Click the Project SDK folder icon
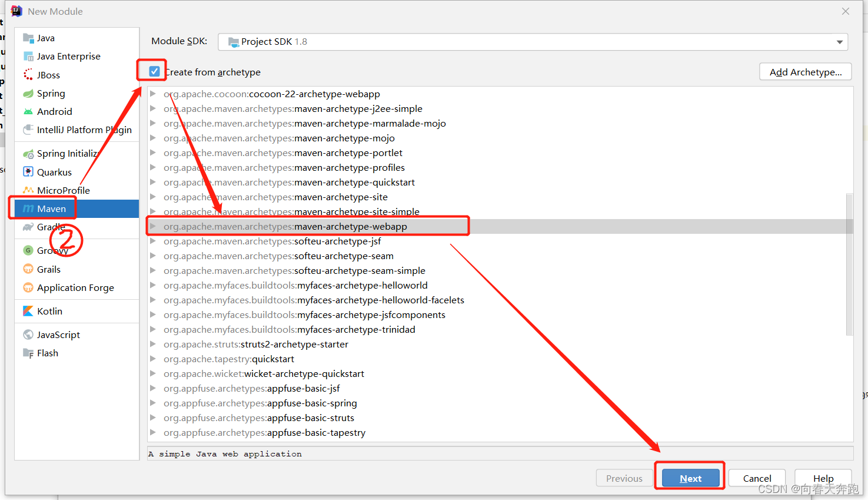Viewport: 868px width, 500px height. pyautogui.click(x=234, y=42)
